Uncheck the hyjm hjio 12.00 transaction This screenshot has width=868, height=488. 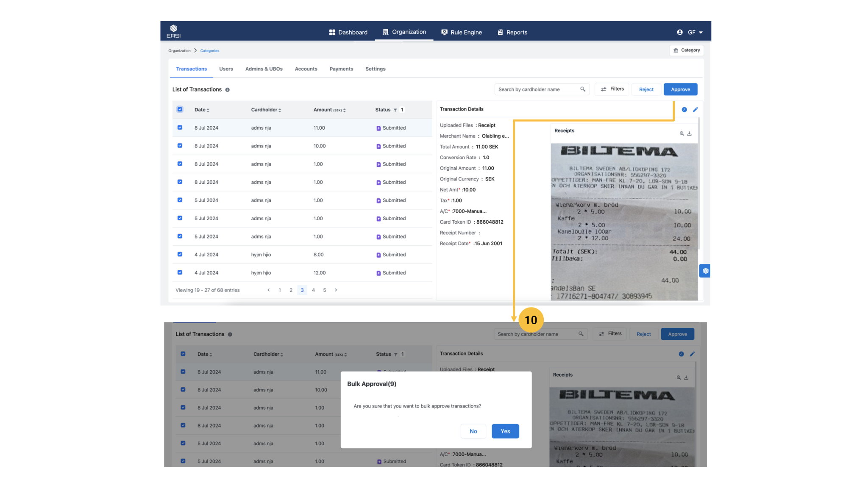click(x=180, y=273)
